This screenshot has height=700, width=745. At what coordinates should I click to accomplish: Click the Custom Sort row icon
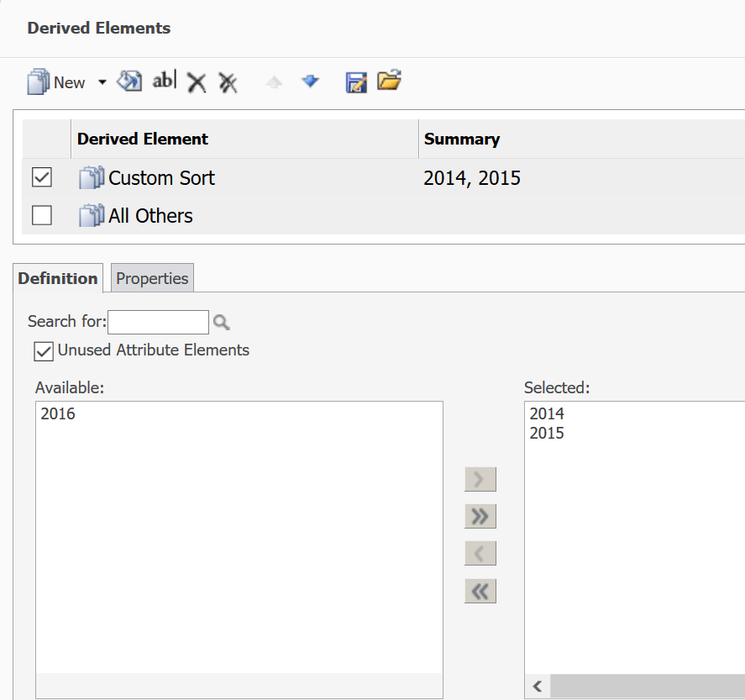[92, 178]
